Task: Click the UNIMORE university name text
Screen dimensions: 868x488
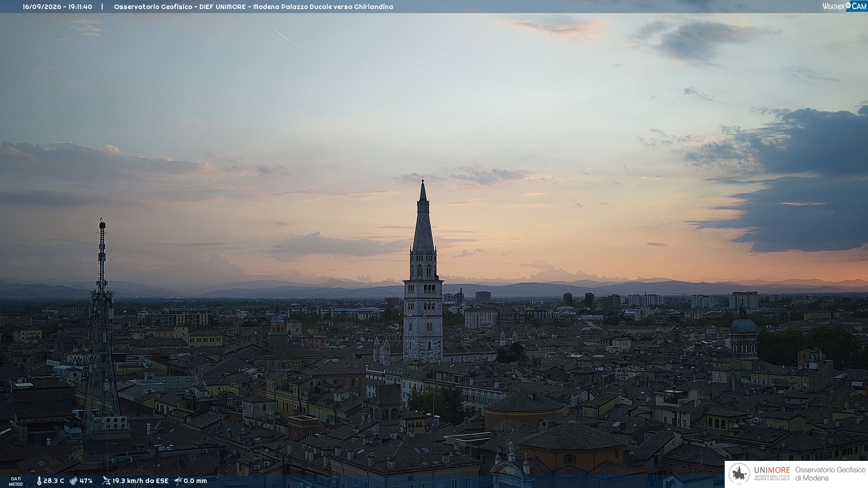Action: click(x=772, y=470)
